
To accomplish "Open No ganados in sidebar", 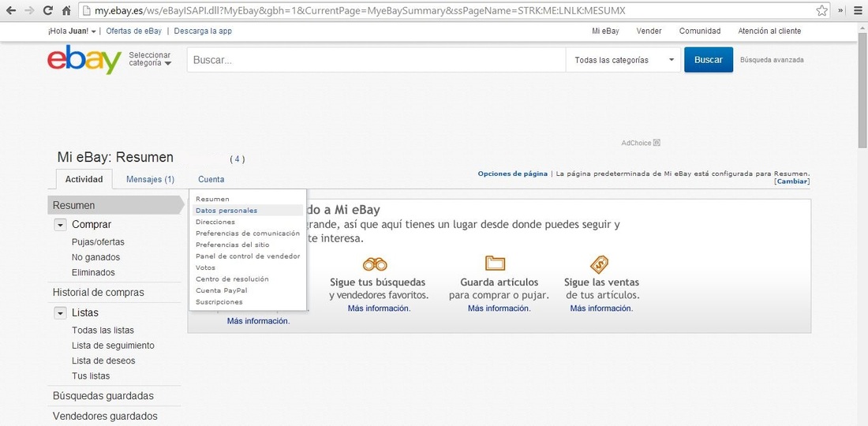I will point(95,257).
